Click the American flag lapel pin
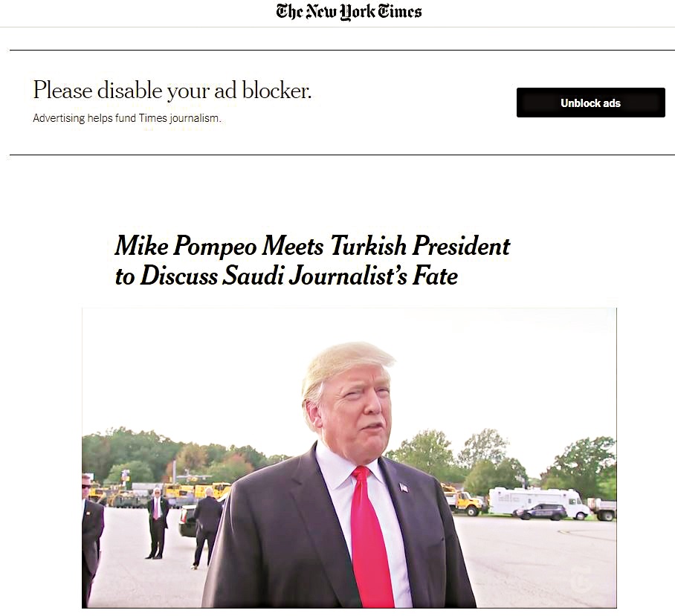The height and width of the screenshot is (616, 675). [404, 487]
